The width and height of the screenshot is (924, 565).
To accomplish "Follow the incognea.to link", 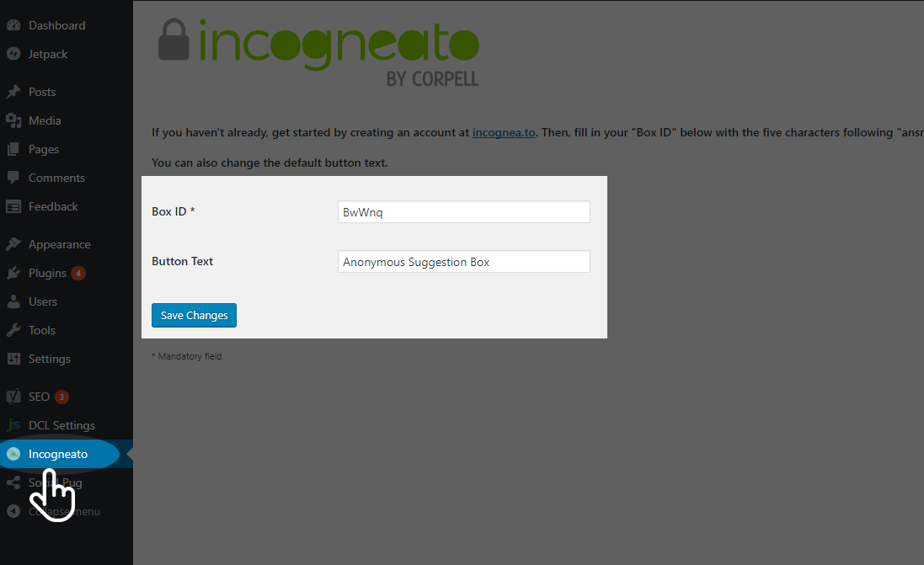I will tap(504, 132).
